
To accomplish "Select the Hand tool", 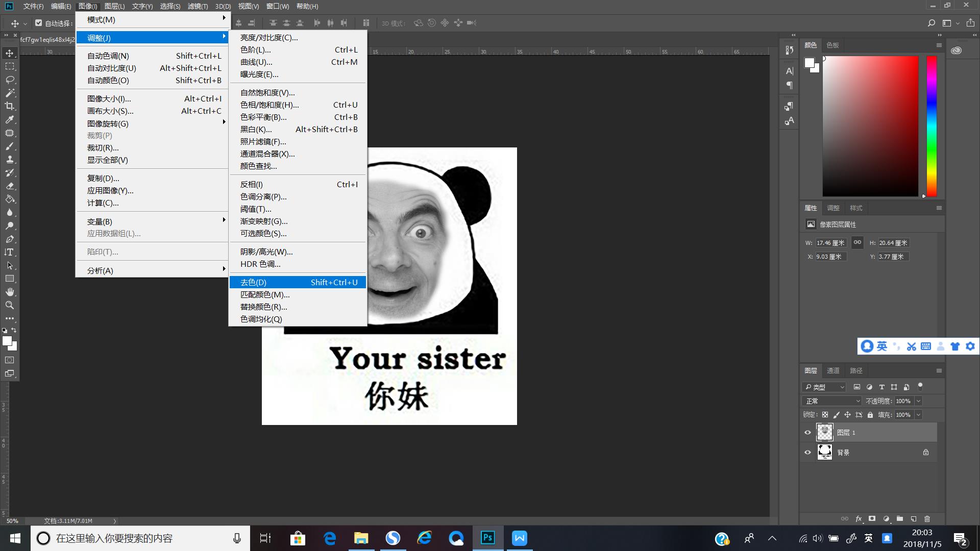I will 10,292.
